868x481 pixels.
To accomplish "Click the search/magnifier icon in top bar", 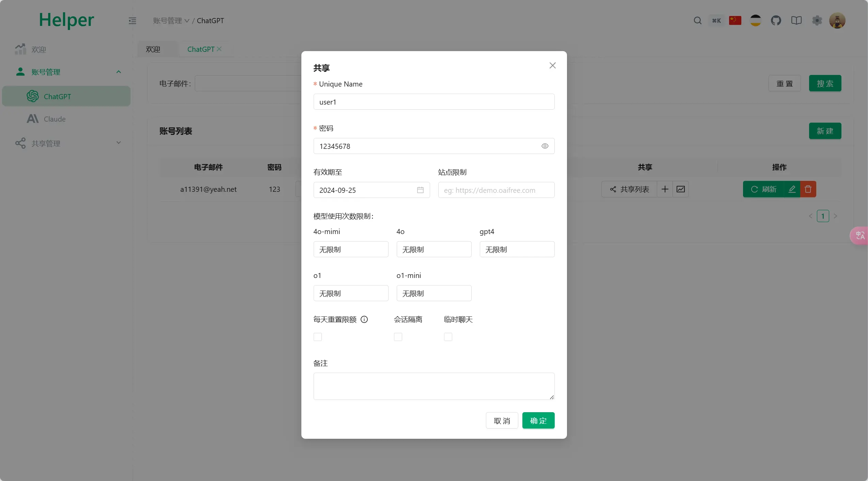I will tap(697, 20).
